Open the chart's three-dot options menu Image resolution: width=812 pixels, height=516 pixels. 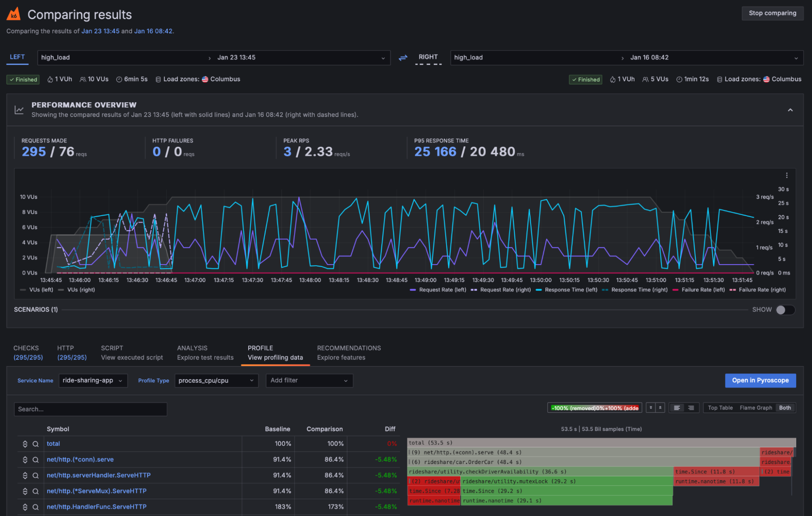pos(786,175)
